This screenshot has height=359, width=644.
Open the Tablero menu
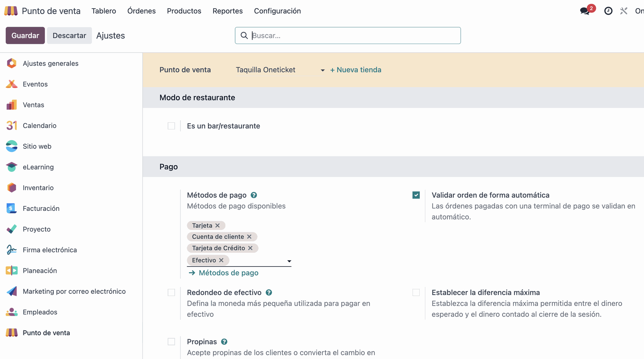pyautogui.click(x=104, y=11)
